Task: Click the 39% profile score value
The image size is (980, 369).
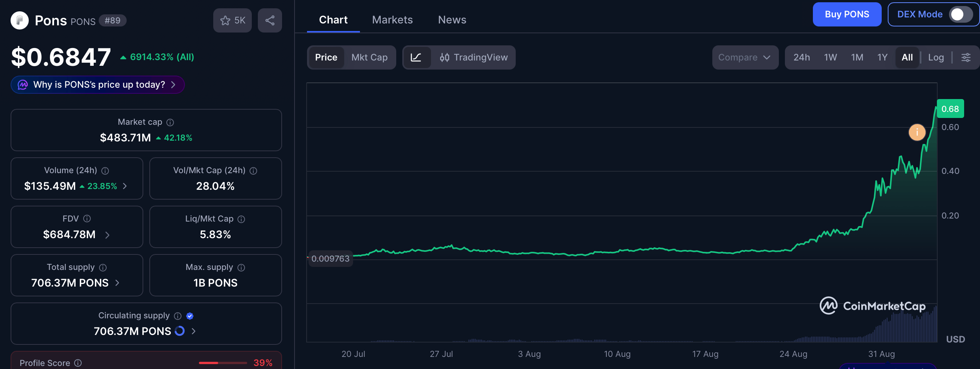Action: [x=263, y=363]
